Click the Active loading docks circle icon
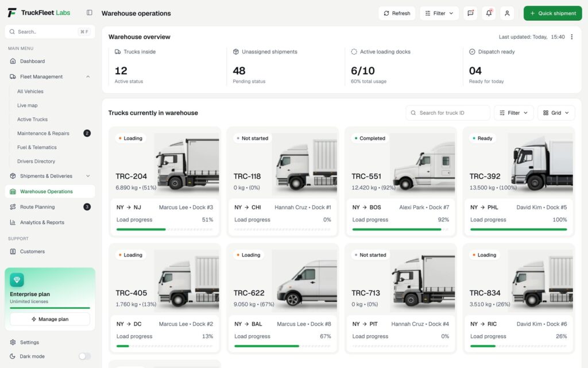Viewport: 588px width, 368px height. [x=354, y=52]
